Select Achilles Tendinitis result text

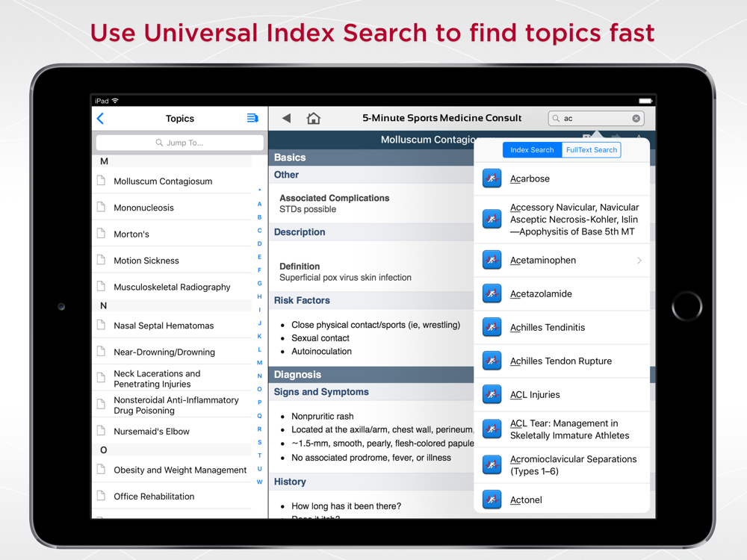[x=548, y=327]
